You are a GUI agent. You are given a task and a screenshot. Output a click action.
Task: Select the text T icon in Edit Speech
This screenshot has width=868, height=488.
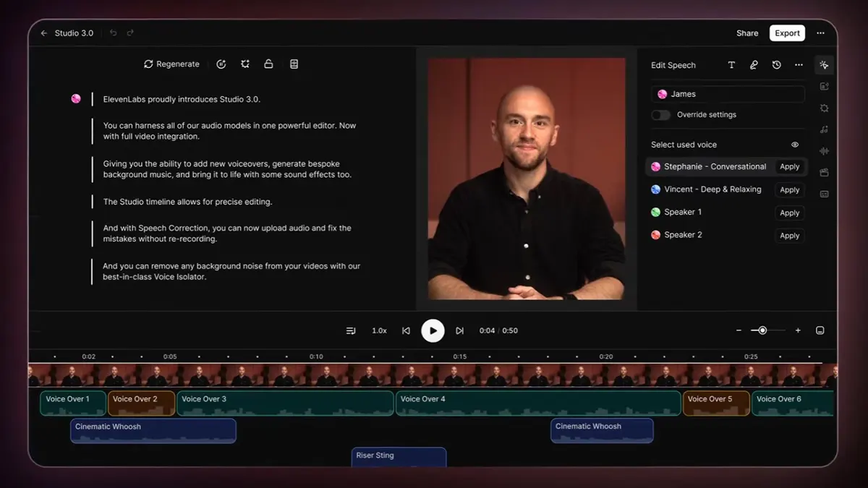pyautogui.click(x=731, y=65)
